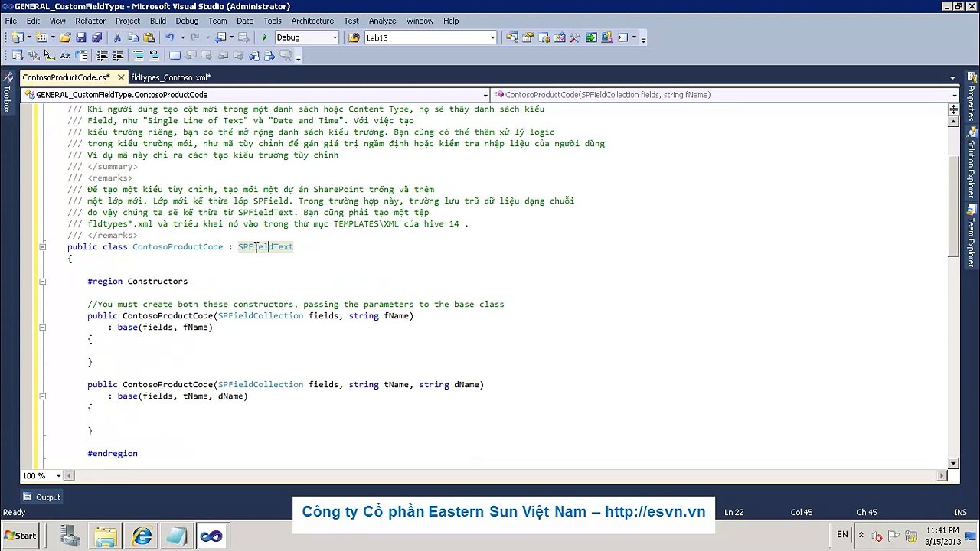Open the members dropdown showing ContosoProductCode constructor
Viewport: 980px width, 551px height.
(954, 95)
